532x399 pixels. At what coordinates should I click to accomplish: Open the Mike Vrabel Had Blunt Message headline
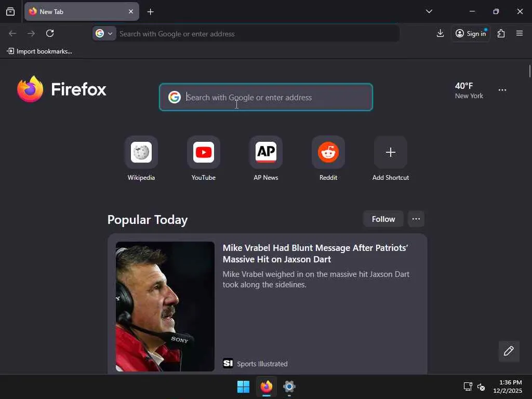coord(315,254)
